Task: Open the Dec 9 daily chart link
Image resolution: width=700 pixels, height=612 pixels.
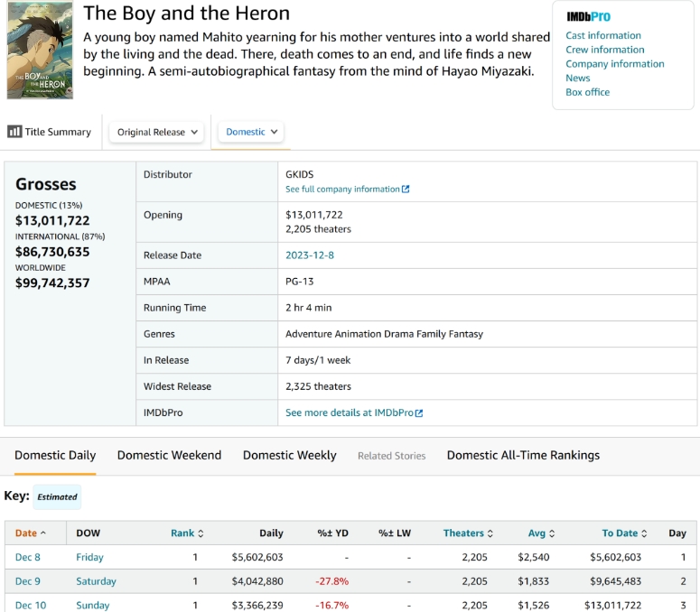Action: click(x=28, y=581)
